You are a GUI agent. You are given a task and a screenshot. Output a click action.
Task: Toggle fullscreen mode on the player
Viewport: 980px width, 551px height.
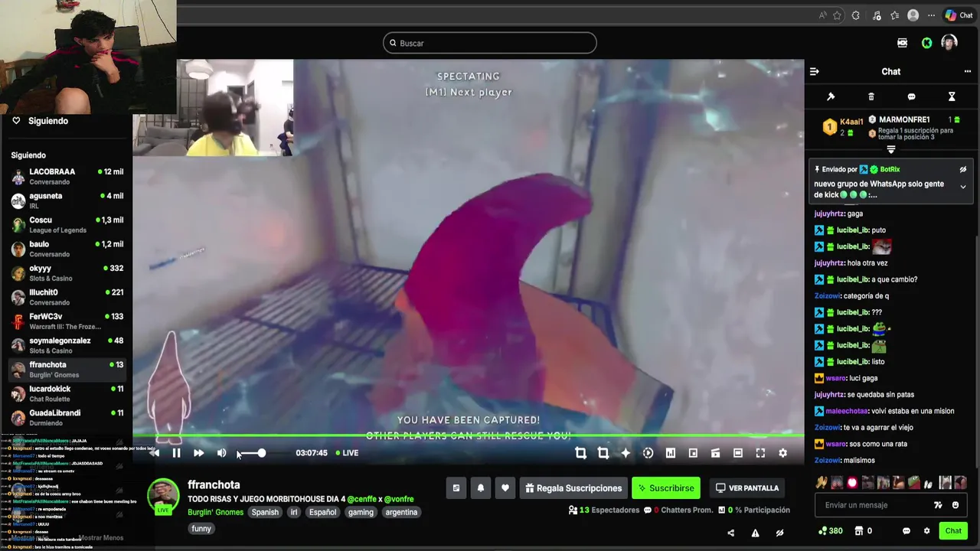(760, 453)
